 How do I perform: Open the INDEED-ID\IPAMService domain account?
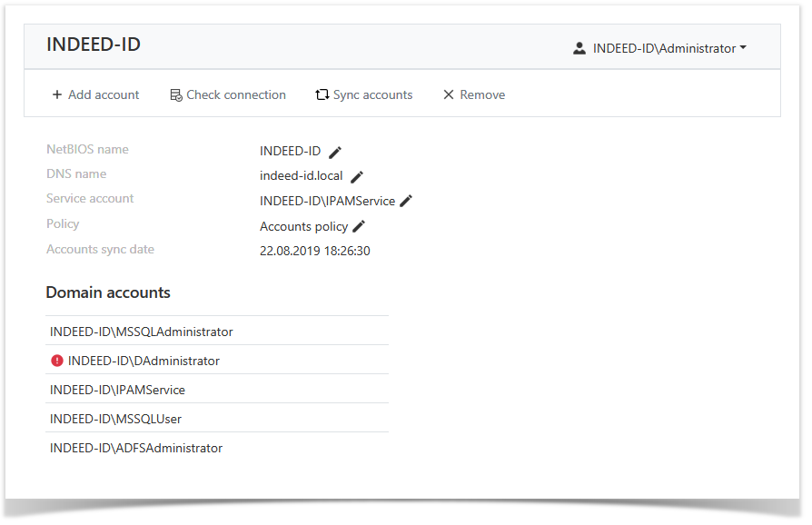tap(117, 390)
